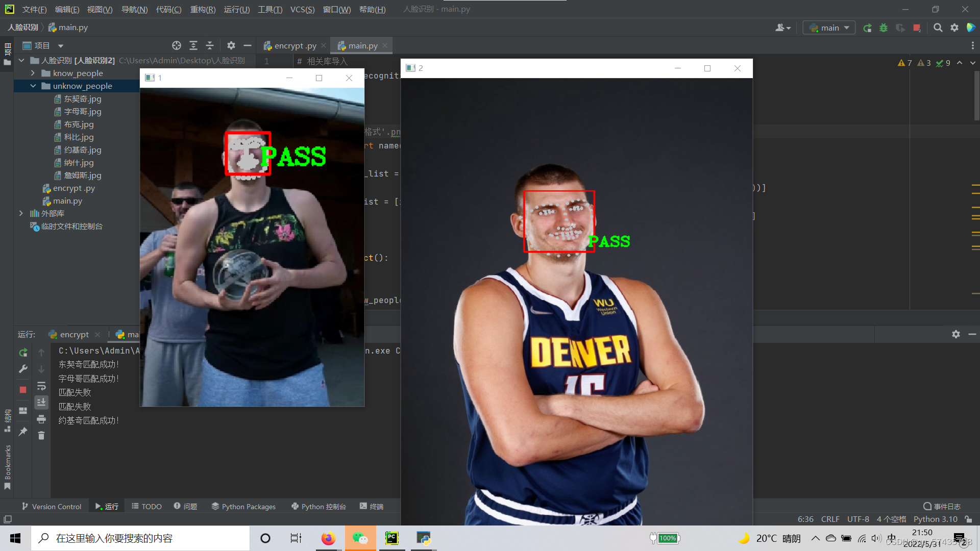
Task: Click the debug bug icon
Action: [x=884, y=28]
